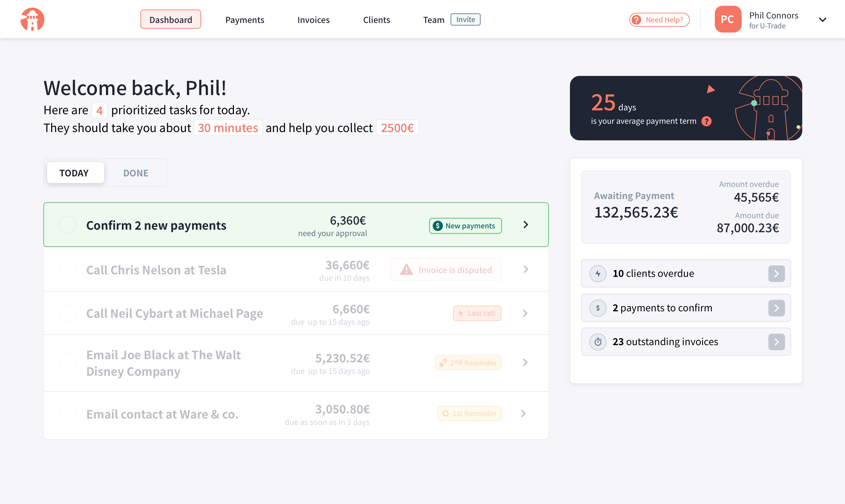Check the Call Chris Nelson at Tesla circle

[68, 270]
